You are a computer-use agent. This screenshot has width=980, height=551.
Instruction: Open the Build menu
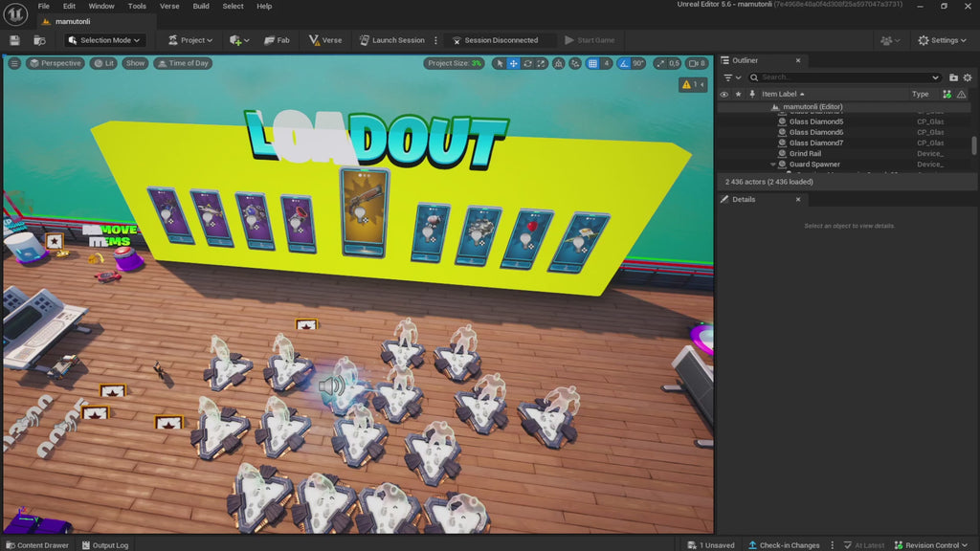[201, 7]
